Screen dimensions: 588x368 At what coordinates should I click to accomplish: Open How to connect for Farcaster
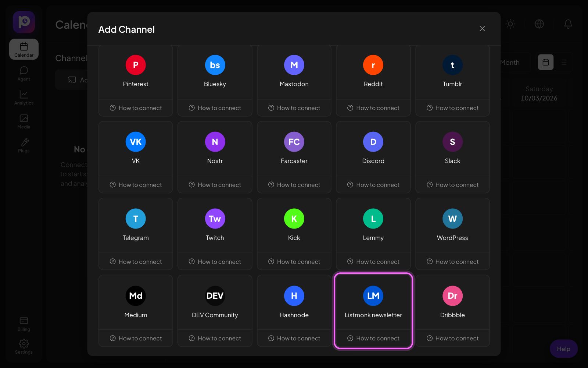coord(294,185)
